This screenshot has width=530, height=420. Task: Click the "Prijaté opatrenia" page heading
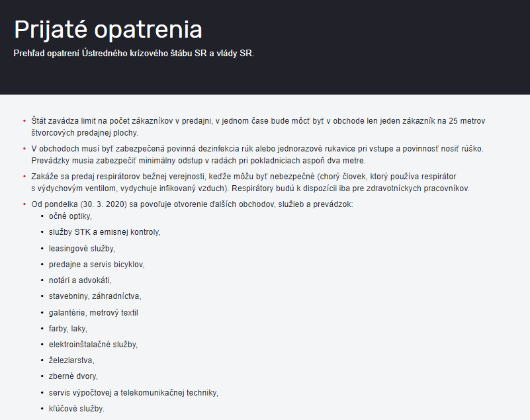point(108,30)
